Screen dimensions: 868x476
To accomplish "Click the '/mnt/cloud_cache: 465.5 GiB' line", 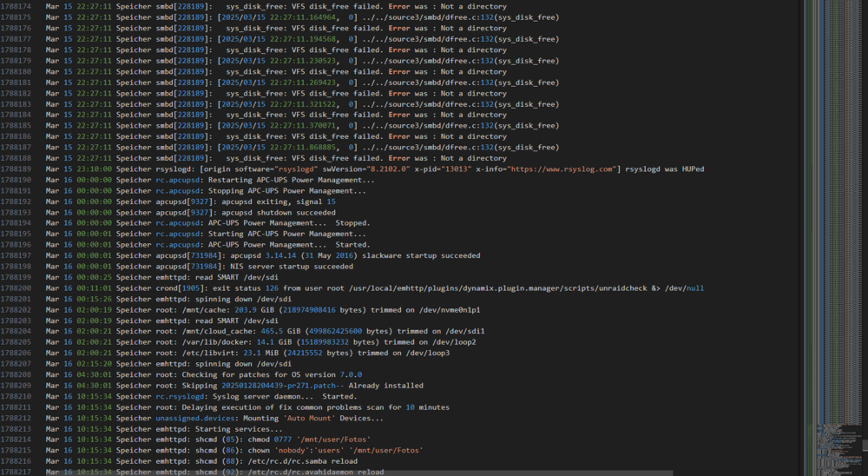I will click(265, 331).
